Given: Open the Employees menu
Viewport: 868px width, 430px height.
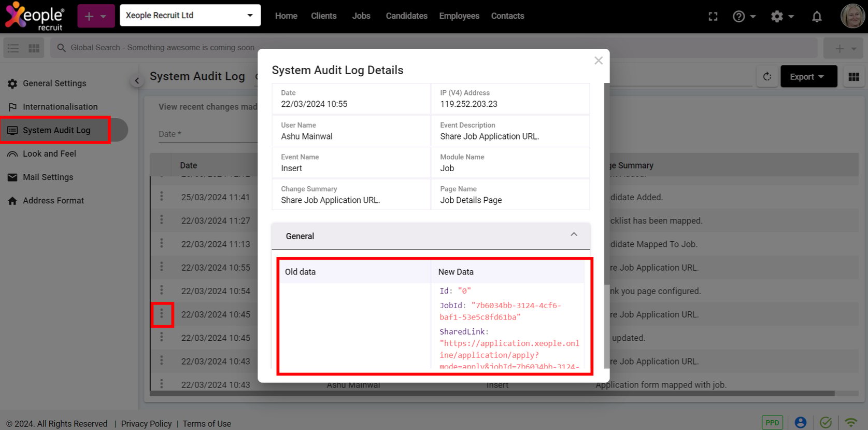Looking at the screenshot, I should [x=459, y=16].
